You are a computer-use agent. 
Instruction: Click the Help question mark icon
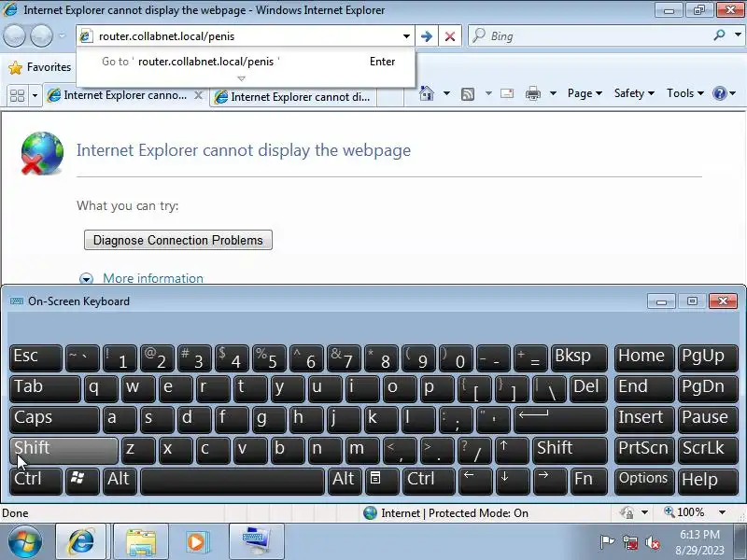pyautogui.click(x=719, y=93)
